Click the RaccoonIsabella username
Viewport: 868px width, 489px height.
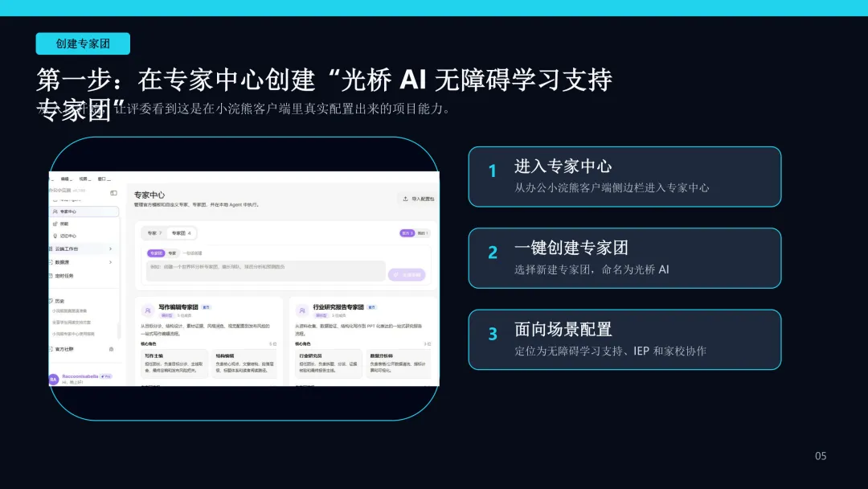click(x=80, y=376)
